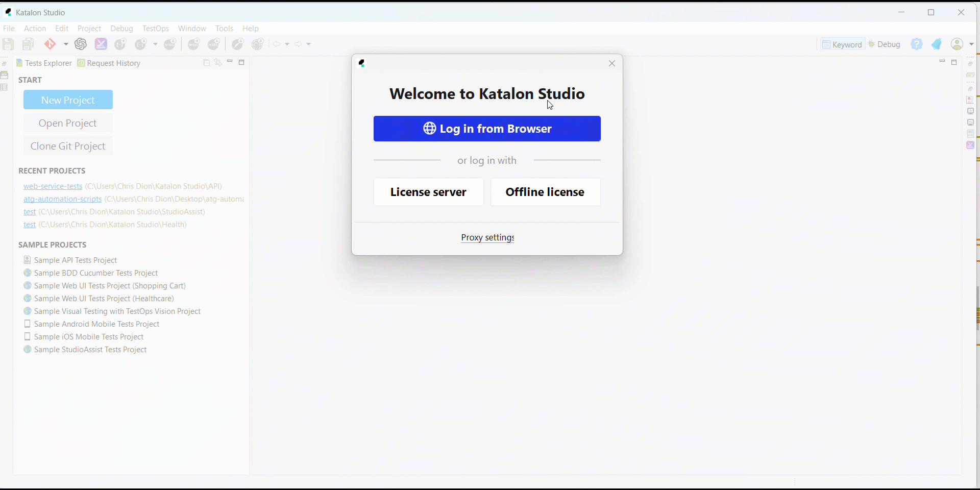Image resolution: width=980 pixels, height=490 pixels.
Task: Maximize the Tests Explorer panel
Action: point(242,62)
